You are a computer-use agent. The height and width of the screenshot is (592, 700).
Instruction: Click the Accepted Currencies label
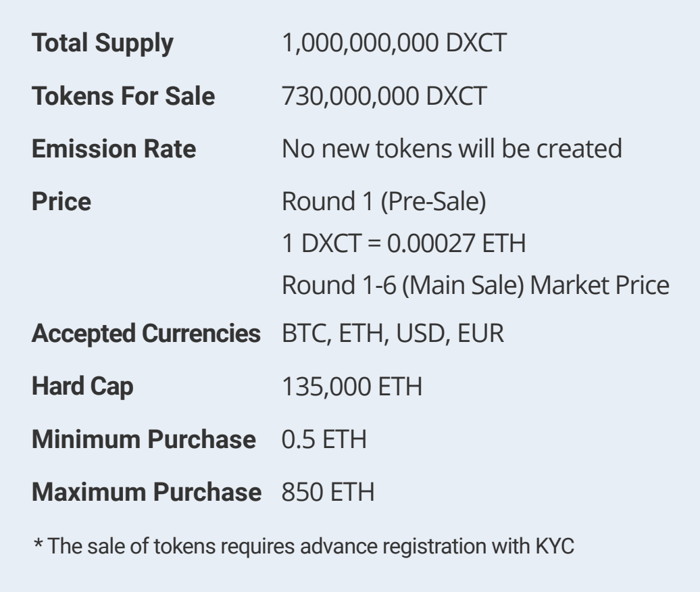point(146,334)
